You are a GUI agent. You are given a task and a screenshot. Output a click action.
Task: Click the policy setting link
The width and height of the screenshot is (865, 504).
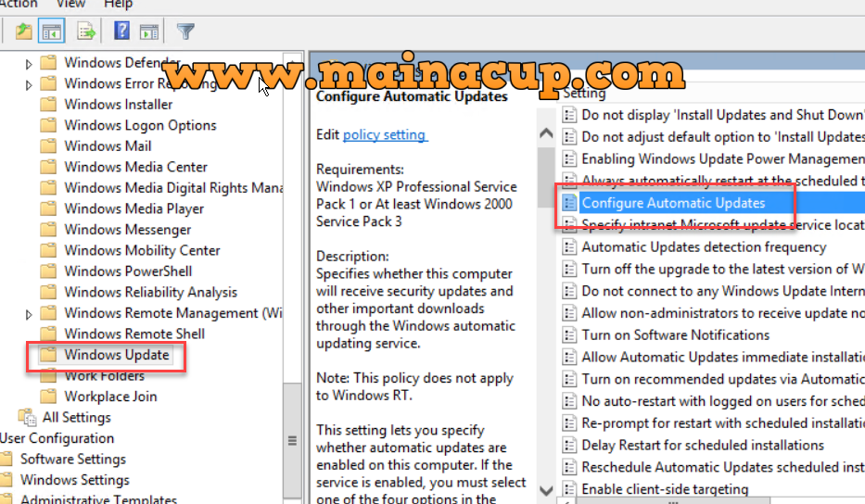pos(384,134)
